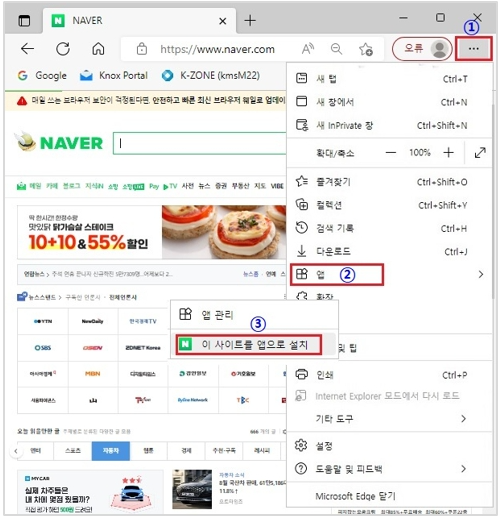Reload the NAVER page
The image size is (504, 520).
coord(63,49)
